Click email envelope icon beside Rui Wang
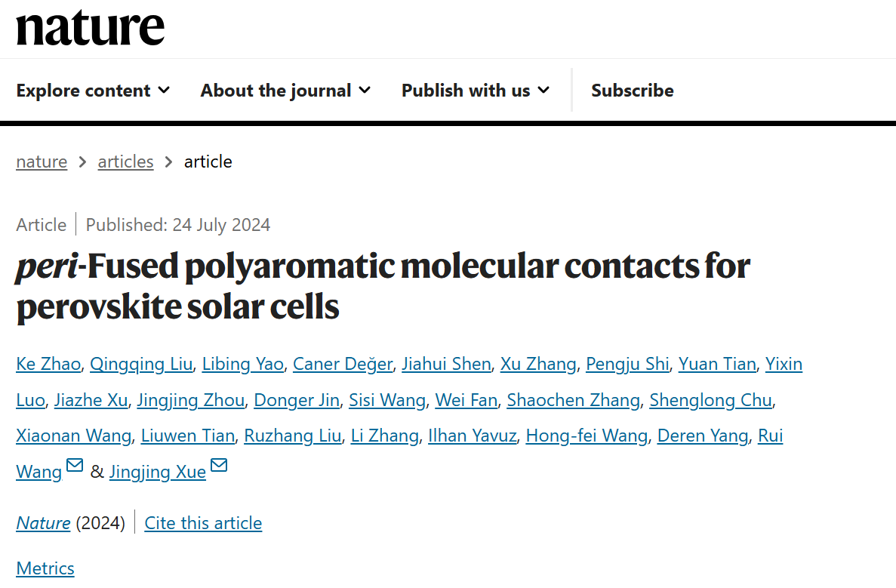The width and height of the screenshot is (896, 588). coord(75,466)
